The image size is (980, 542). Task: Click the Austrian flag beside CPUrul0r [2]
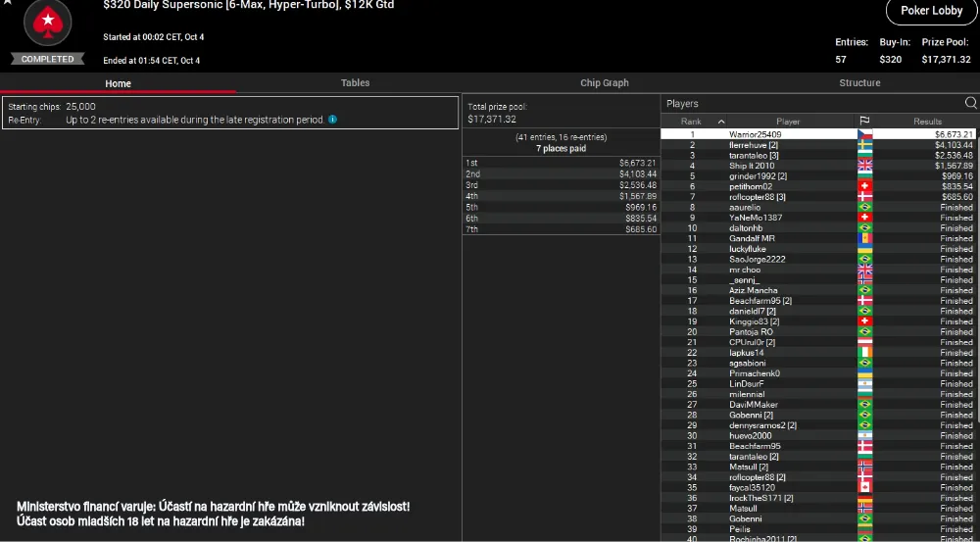click(x=865, y=342)
